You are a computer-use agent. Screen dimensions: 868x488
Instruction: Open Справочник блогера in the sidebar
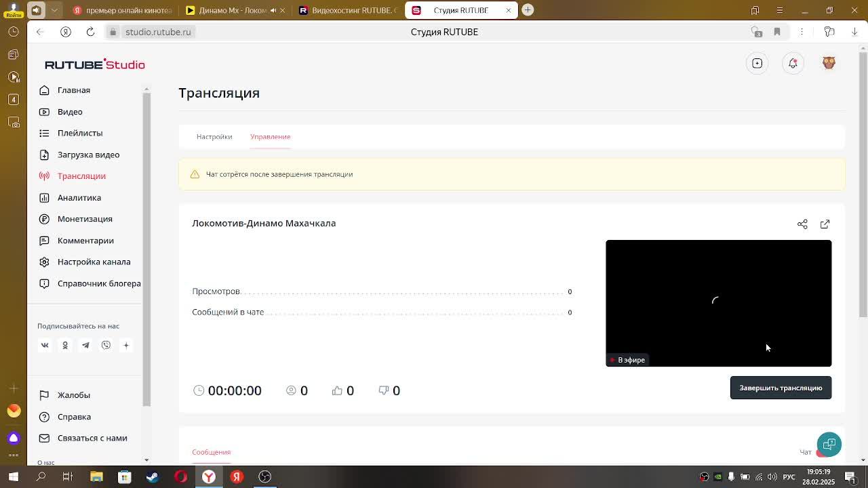point(99,283)
